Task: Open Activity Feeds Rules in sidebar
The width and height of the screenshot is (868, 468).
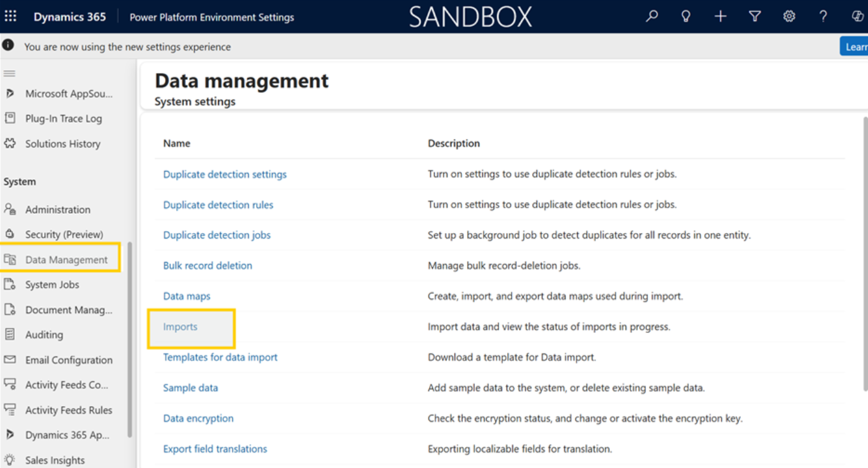Action: pos(68,410)
